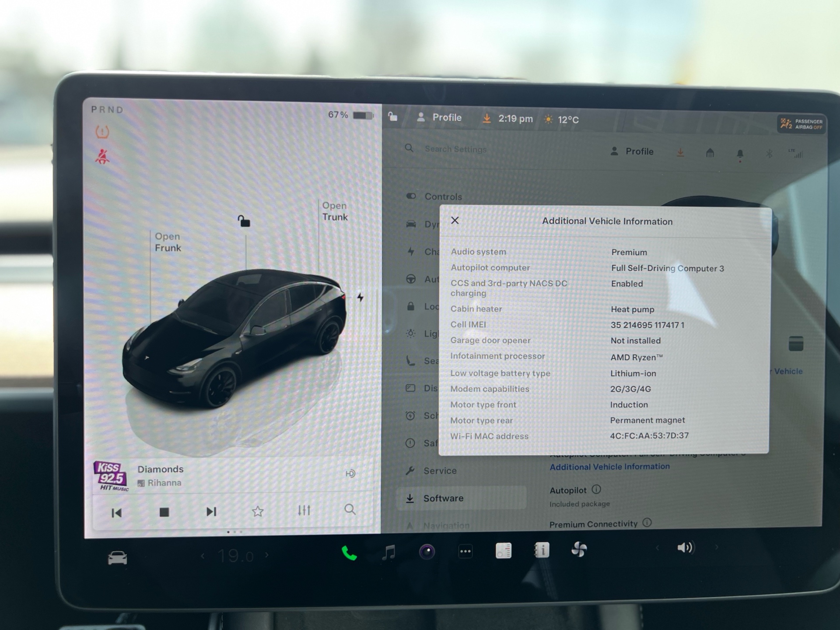This screenshot has width=840, height=630.
Task: Tap the Open Frunk button
Action: [x=168, y=242]
